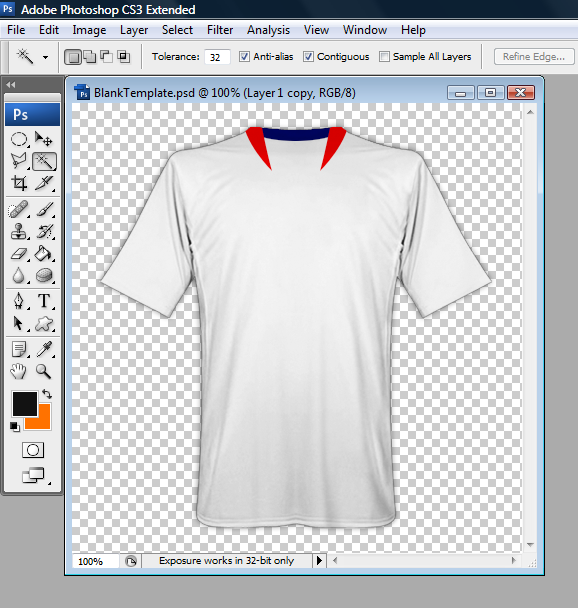The image size is (578, 608).
Task: Select the Horizontal Type tool
Action: (x=44, y=301)
